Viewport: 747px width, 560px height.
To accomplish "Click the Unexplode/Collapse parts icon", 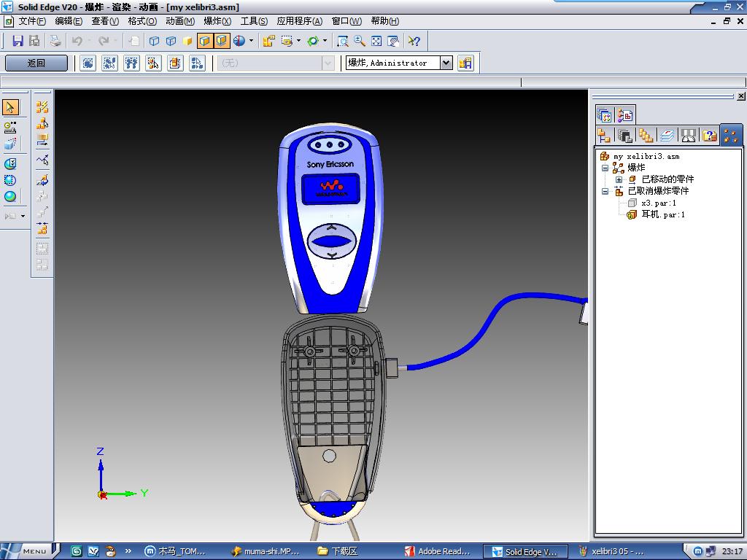I will click(x=42, y=228).
